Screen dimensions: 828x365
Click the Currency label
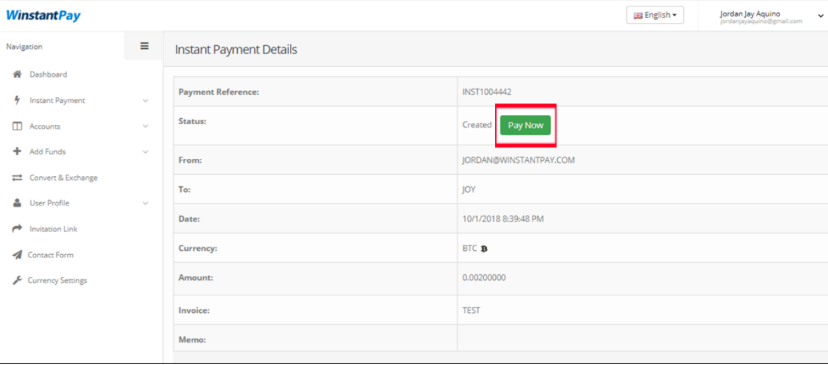(x=198, y=248)
